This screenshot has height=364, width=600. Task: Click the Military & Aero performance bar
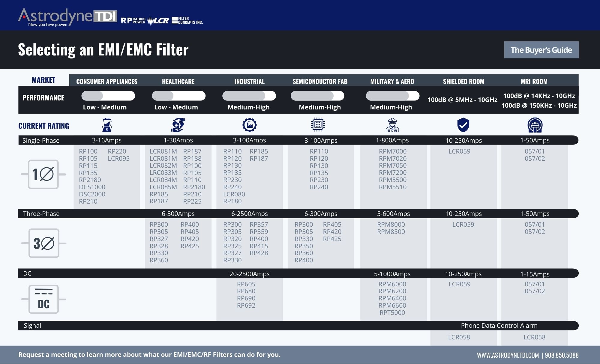click(393, 96)
